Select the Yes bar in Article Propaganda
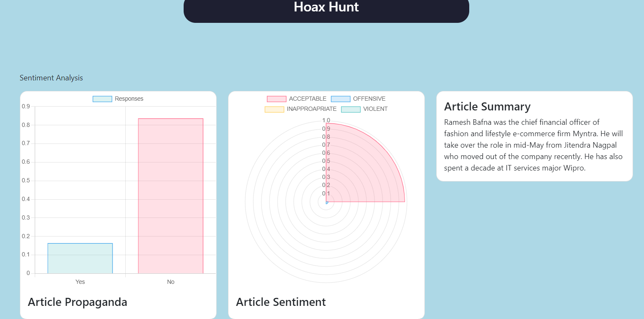The height and width of the screenshot is (319, 644). [80, 257]
